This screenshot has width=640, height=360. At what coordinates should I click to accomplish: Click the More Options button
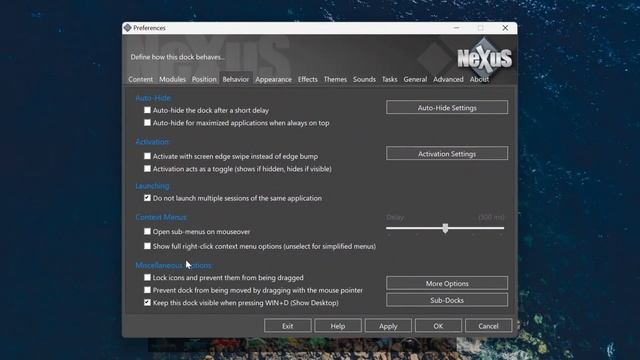click(447, 283)
